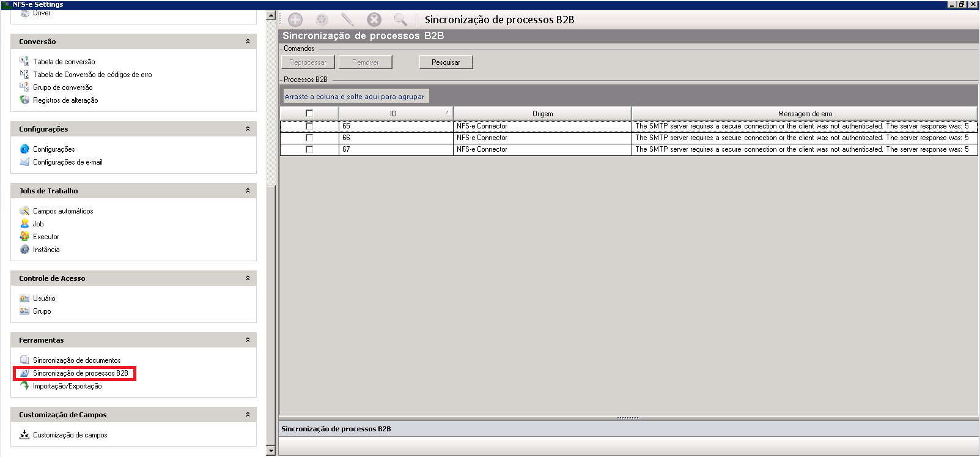Viewport: 980px width, 457px height.
Task: Click the Importação/Exportação arrow icon
Action: click(24, 385)
